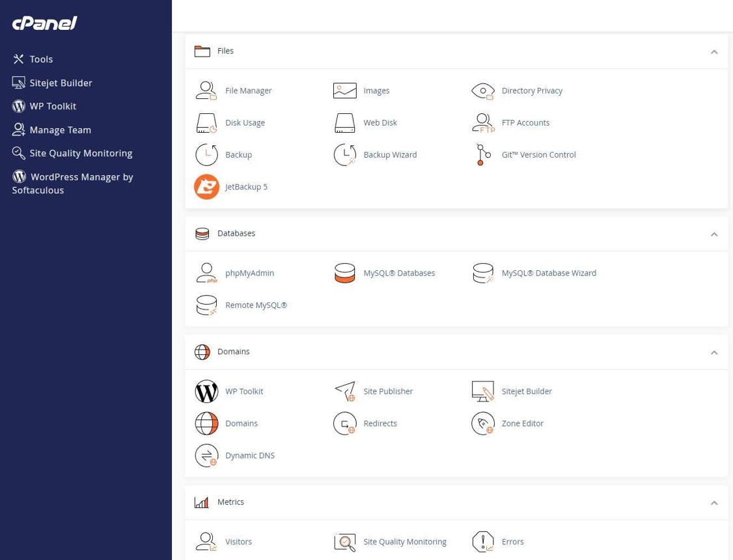
Task: Open the Backup clock icon
Action: 206,155
